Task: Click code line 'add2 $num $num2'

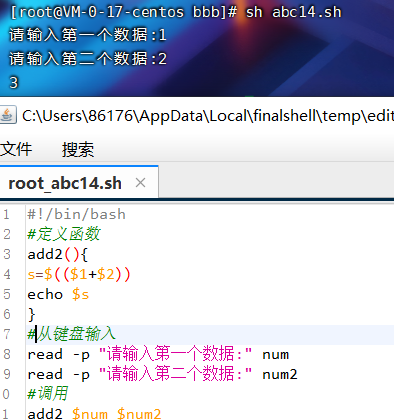Action: [x=94, y=414]
